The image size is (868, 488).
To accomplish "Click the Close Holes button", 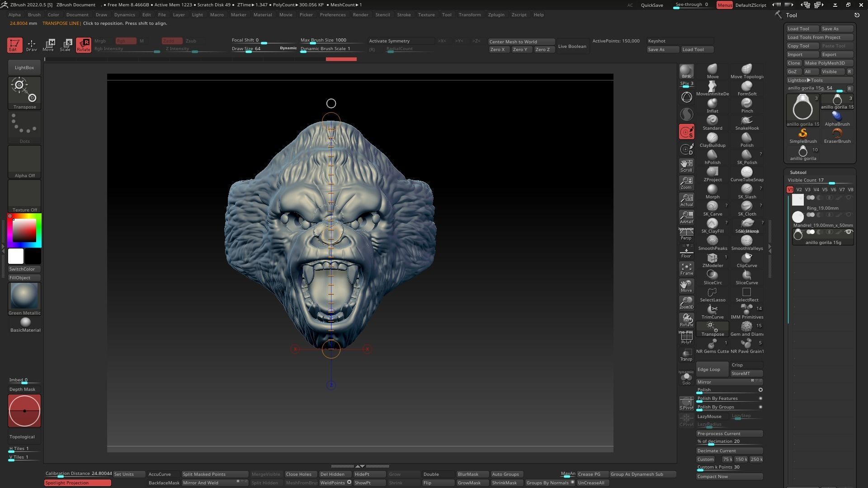I will pyautogui.click(x=300, y=474).
